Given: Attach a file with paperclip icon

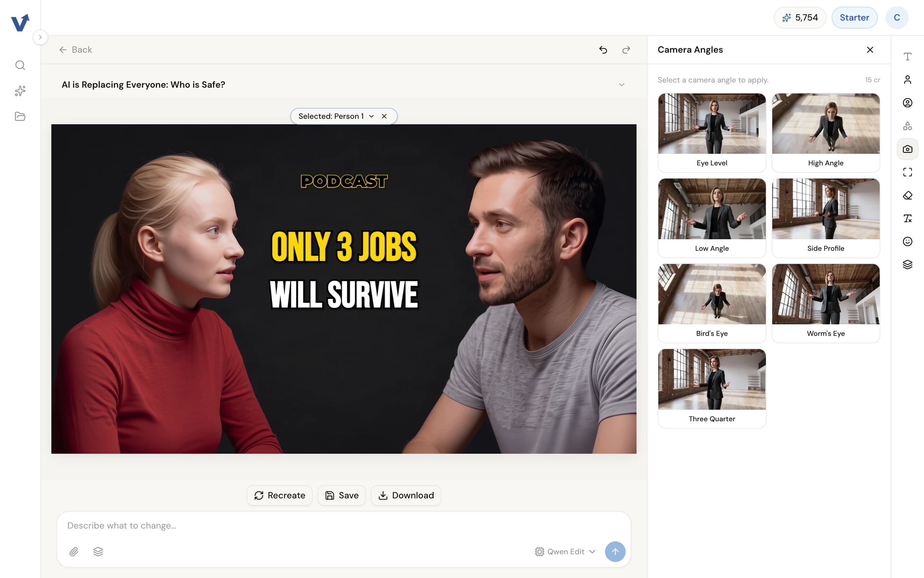Looking at the screenshot, I should click(74, 551).
